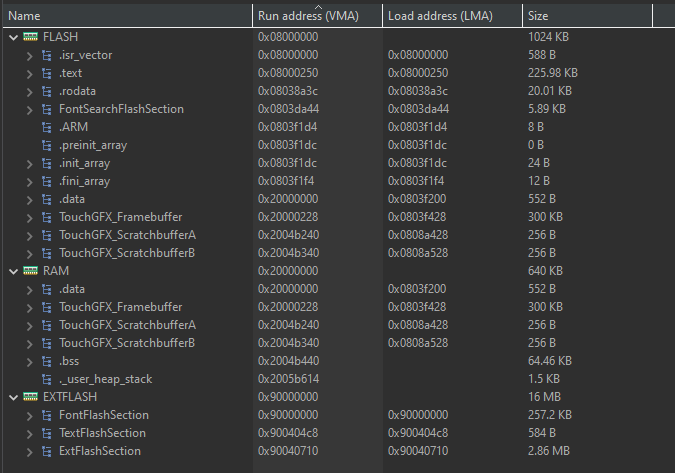Viewport: 675px width, 473px height.
Task: Click the section icon beside ._user_heap_stack
Action: (x=47, y=379)
